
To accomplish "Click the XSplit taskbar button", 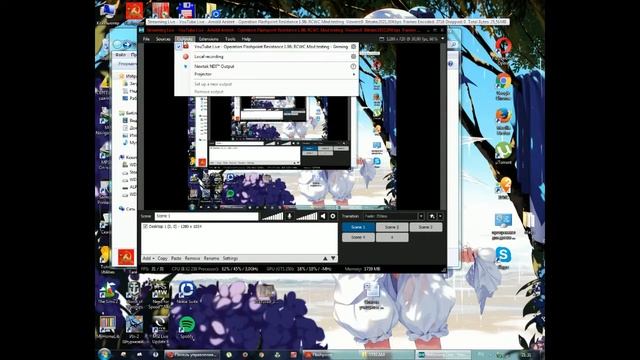I will (x=443, y=355).
